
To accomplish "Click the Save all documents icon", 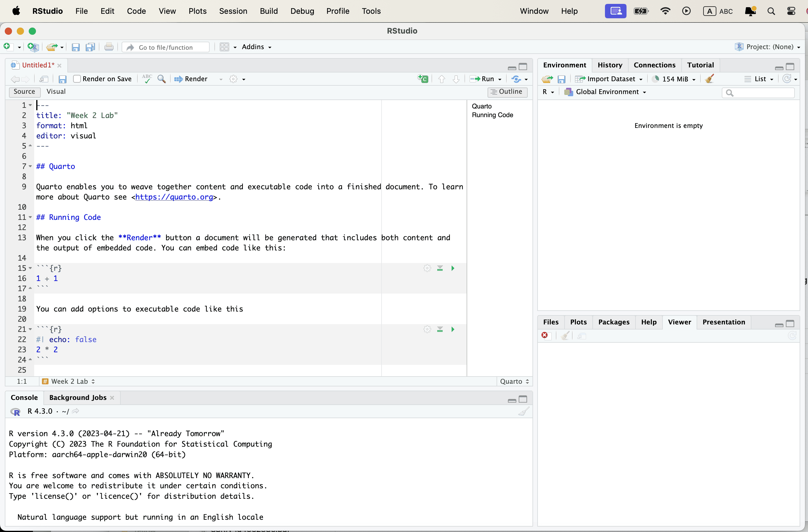I will point(90,47).
